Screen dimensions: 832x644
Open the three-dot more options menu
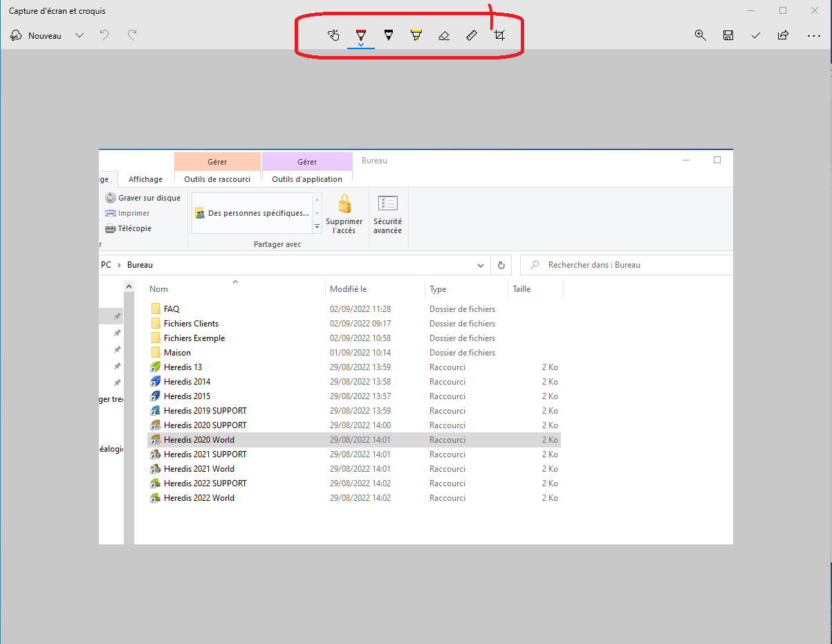click(813, 35)
